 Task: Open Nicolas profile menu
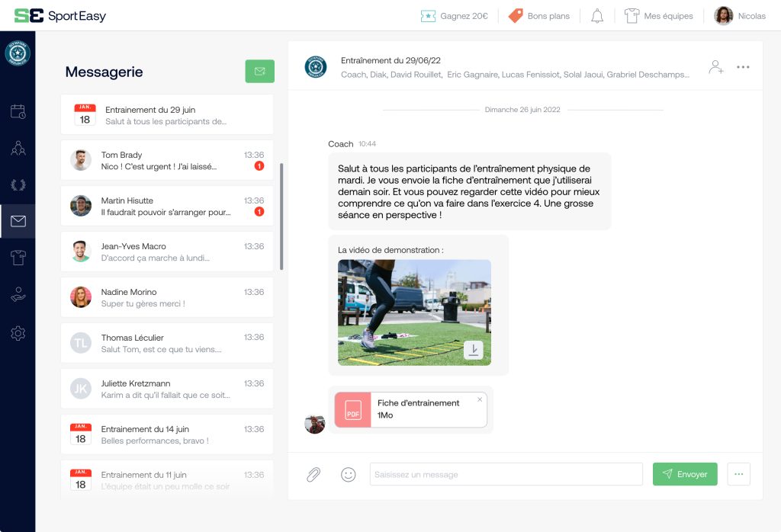[740, 16]
